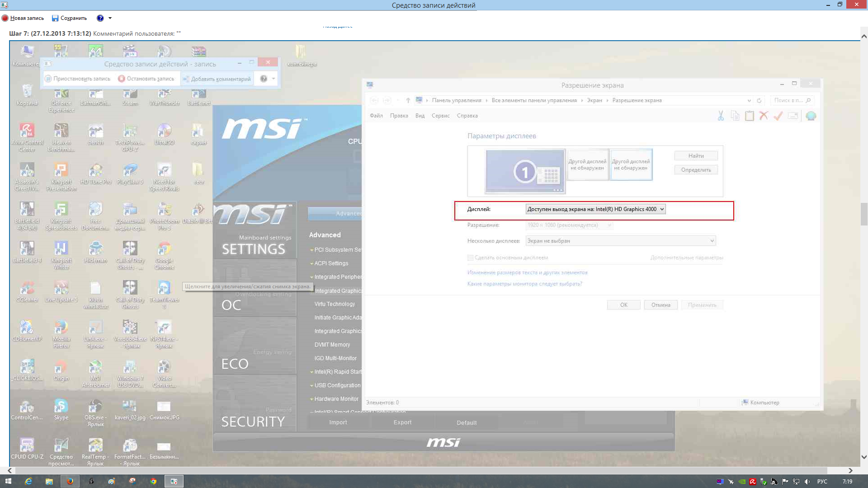
Task: Open Google Chrome from the taskbar
Action: tap(153, 481)
